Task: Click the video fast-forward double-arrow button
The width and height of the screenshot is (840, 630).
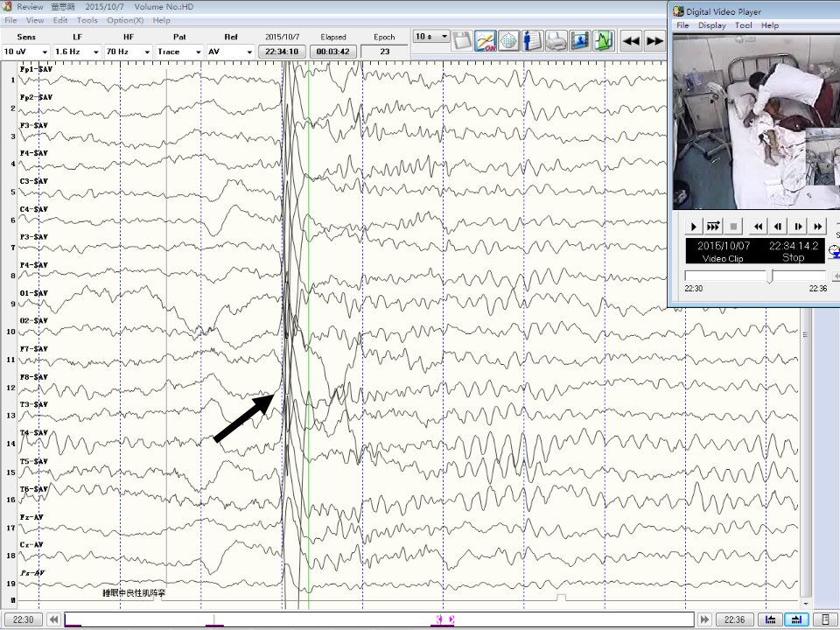Action: point(817,227)
